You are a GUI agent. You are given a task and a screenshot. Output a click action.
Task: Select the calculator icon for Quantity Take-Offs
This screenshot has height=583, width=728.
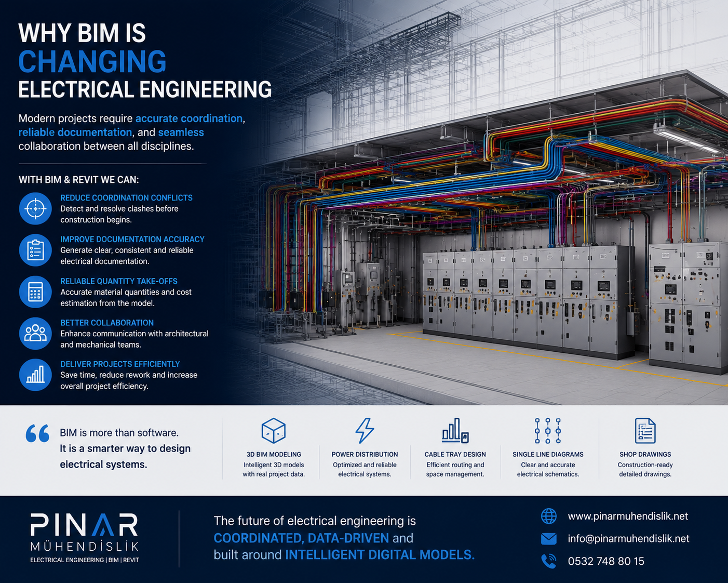click(35, 291)
